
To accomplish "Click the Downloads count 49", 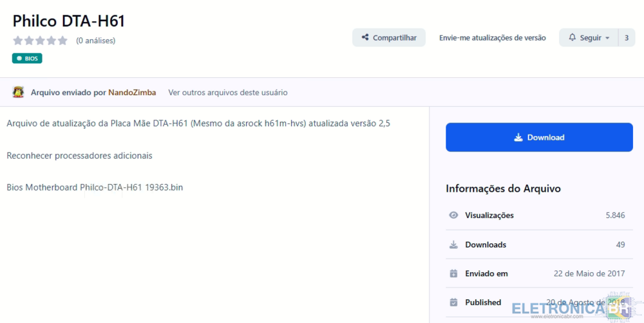I will (621, 245).
